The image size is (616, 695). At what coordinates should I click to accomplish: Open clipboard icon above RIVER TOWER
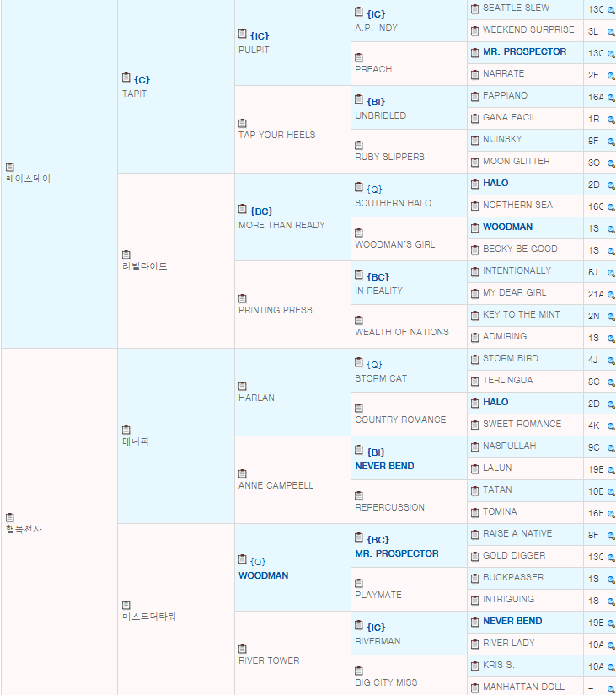pyautogui.click(x=242, y=649)
